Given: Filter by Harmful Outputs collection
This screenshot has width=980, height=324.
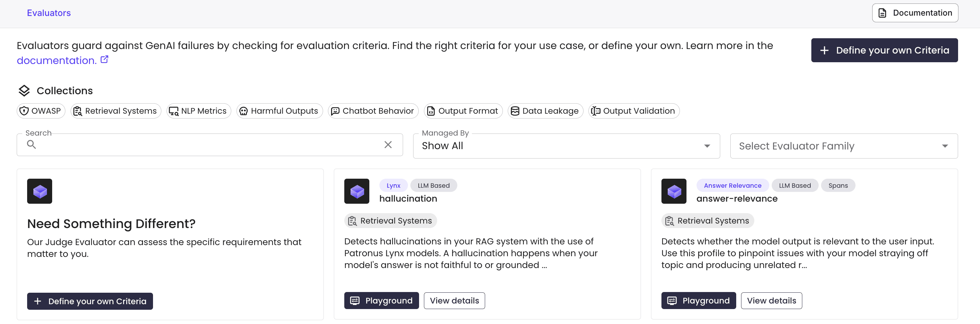Looking at the screenshot, I should (x=279, y=111).
